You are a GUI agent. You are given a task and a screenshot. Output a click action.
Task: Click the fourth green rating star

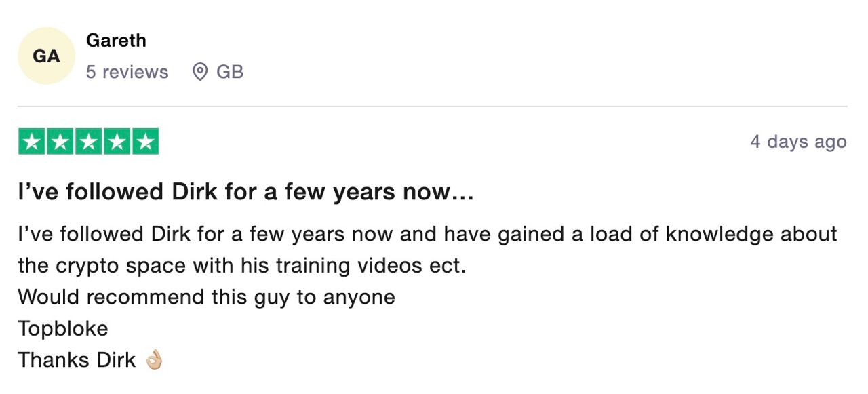117,141
